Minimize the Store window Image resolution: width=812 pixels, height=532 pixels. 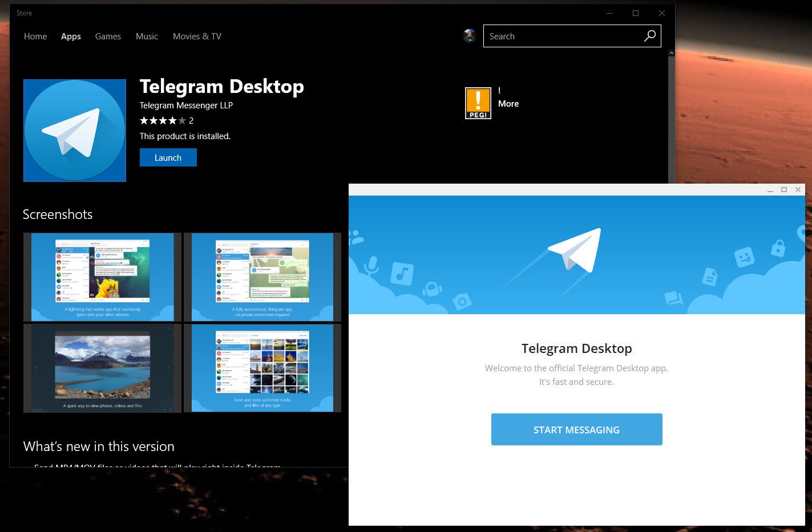[609, 13]
